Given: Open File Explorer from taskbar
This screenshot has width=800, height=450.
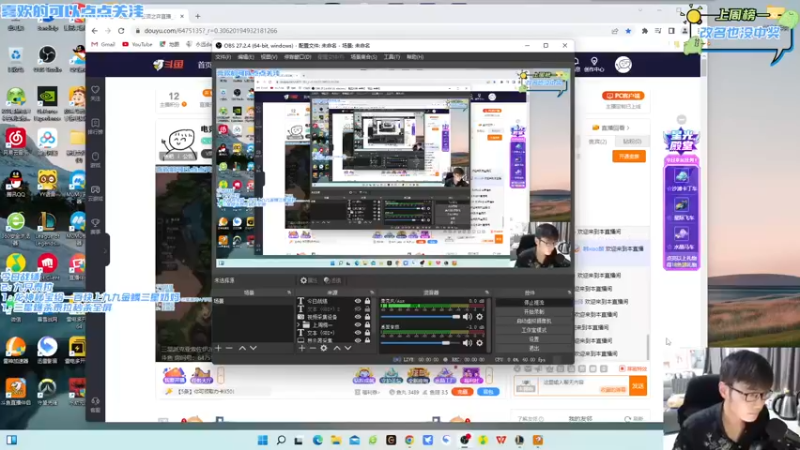Looking at the screenshot, I should click(x=336, y=440).
